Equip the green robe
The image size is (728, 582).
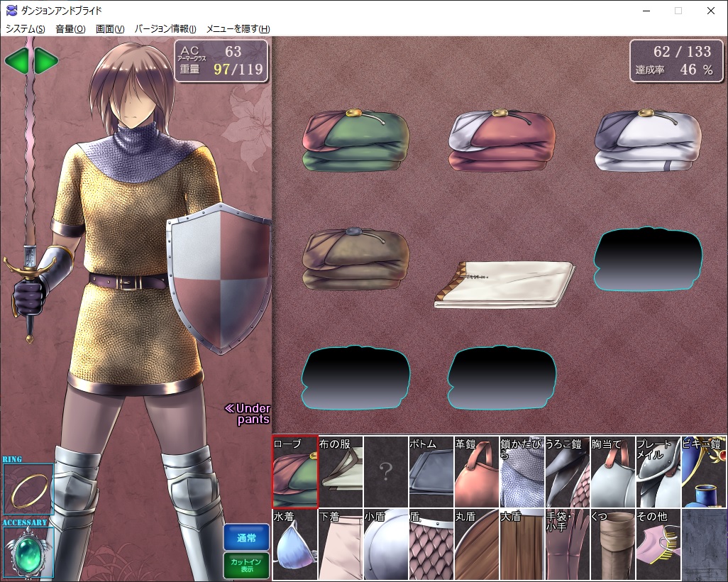coord(355,141)
